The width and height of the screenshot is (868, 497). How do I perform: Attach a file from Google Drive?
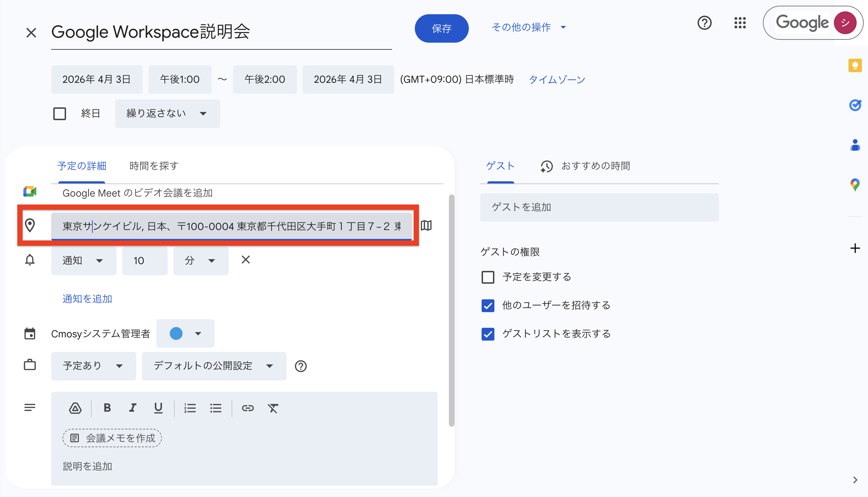(75, 408)
